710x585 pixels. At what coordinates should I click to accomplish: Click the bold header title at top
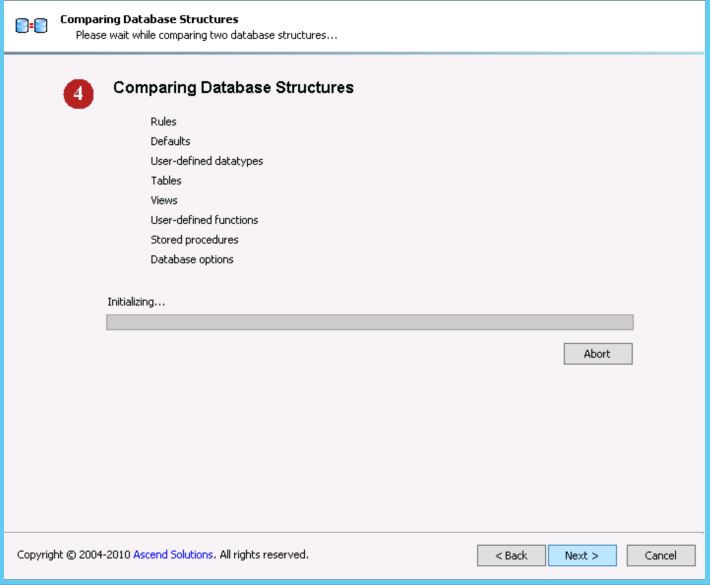click(x=149, y=19)
